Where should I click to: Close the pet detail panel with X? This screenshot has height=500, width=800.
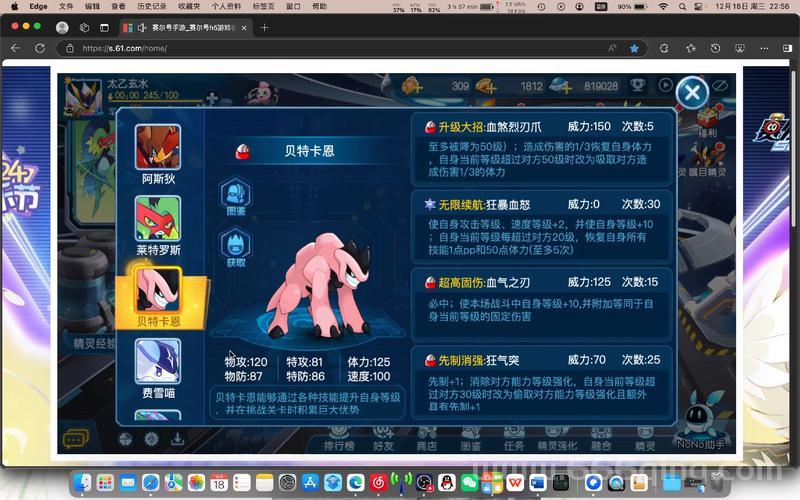pyautogui.click(x=692, y=92)
